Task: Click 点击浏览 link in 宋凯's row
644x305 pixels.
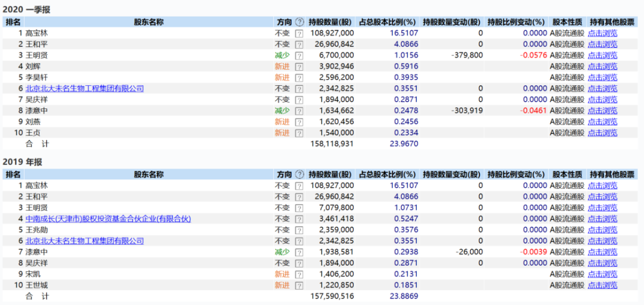Action: pyautogui.click(x=602, y=275)
